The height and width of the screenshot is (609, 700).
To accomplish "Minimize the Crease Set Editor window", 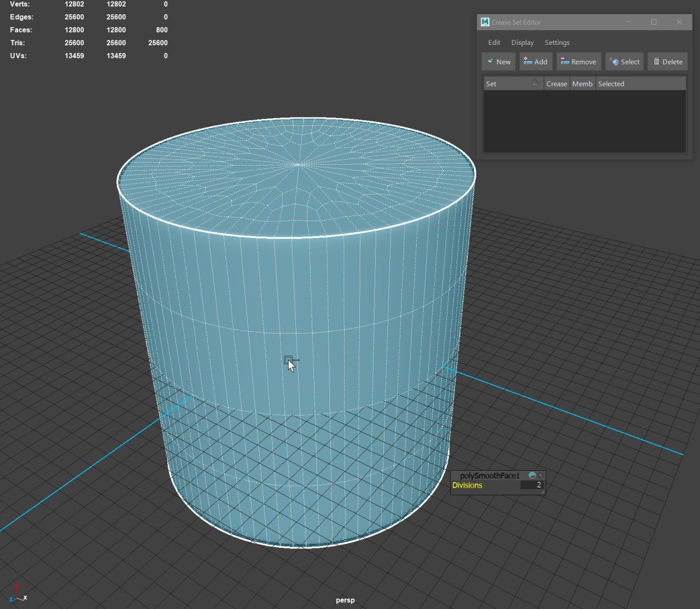I will coord(629,22).
